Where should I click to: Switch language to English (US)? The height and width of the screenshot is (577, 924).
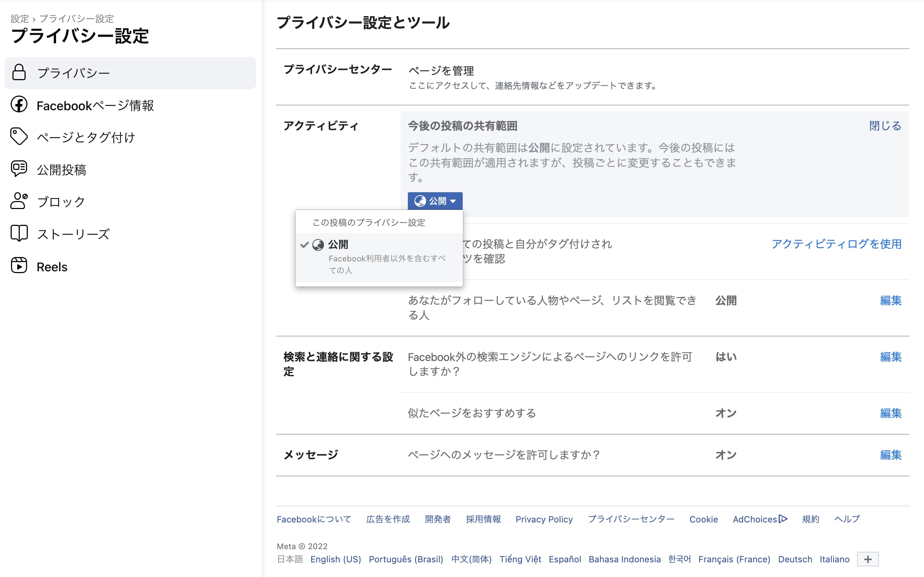coord(335,559)
